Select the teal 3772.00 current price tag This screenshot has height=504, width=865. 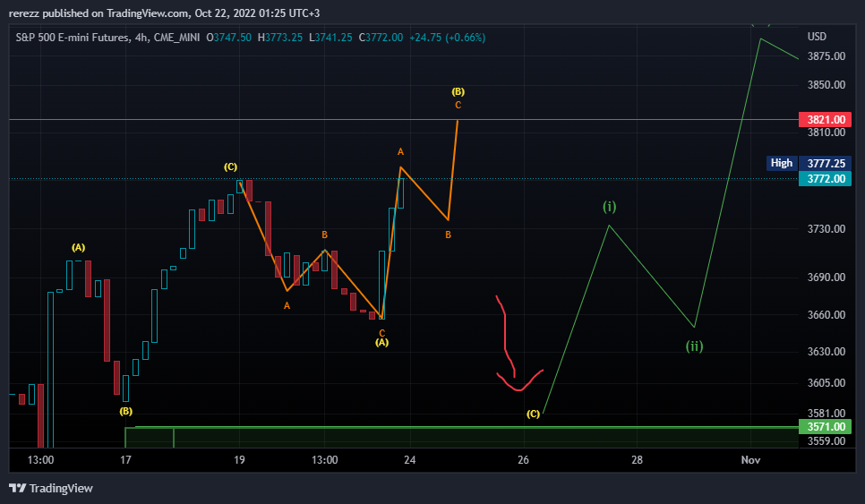(826, 179)
